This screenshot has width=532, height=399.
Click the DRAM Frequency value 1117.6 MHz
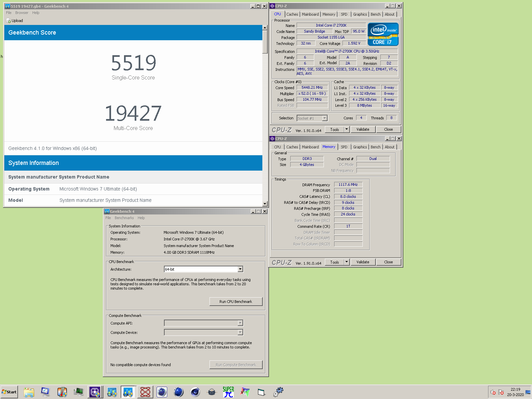pyautogui.click(x=348, y=185)
